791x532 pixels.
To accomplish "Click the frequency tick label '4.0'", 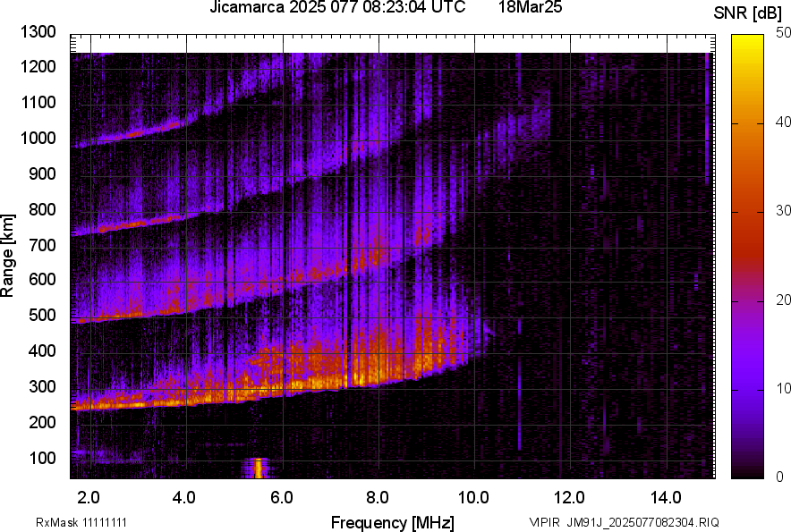I will [183, 498].
